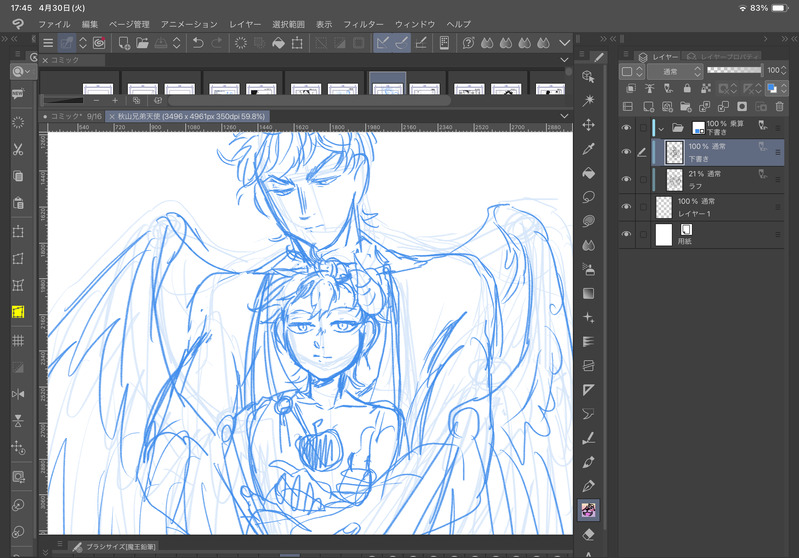Click Set as reference layer lighthouse icon
The width and height of the screenshot is (799, 558).
[649, 88]
